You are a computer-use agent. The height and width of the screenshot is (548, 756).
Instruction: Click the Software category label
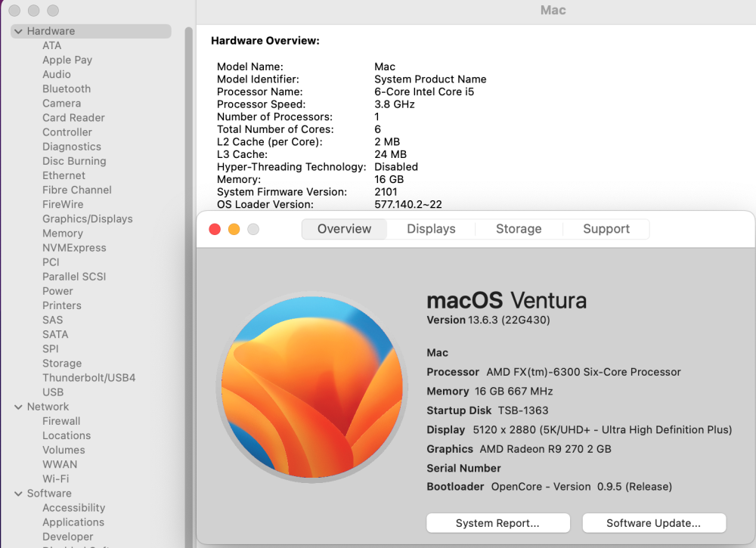[49, 494]
